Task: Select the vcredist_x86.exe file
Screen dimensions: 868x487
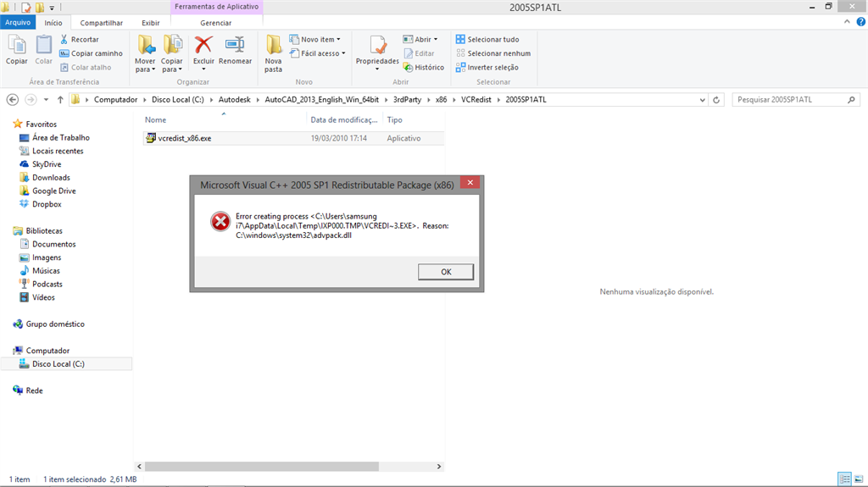Action: [293, 138]
